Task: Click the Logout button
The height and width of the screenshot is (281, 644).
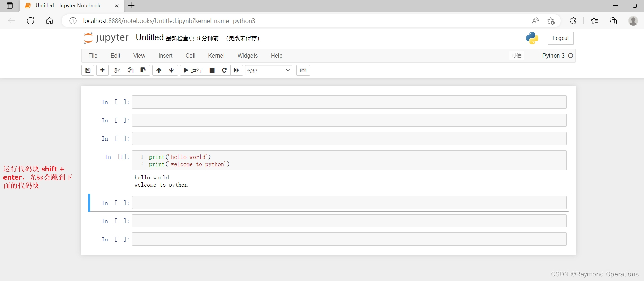Action: pyautogui.click(x=561, y=38)
